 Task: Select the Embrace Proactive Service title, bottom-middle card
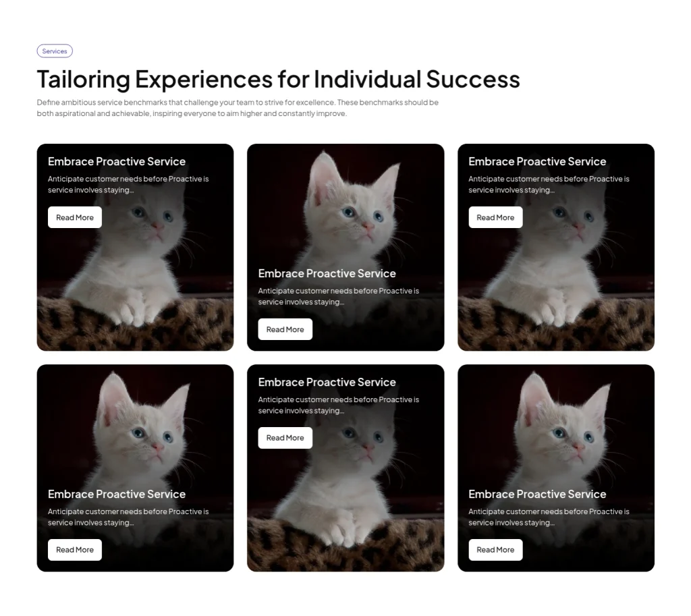pos(327,382)
